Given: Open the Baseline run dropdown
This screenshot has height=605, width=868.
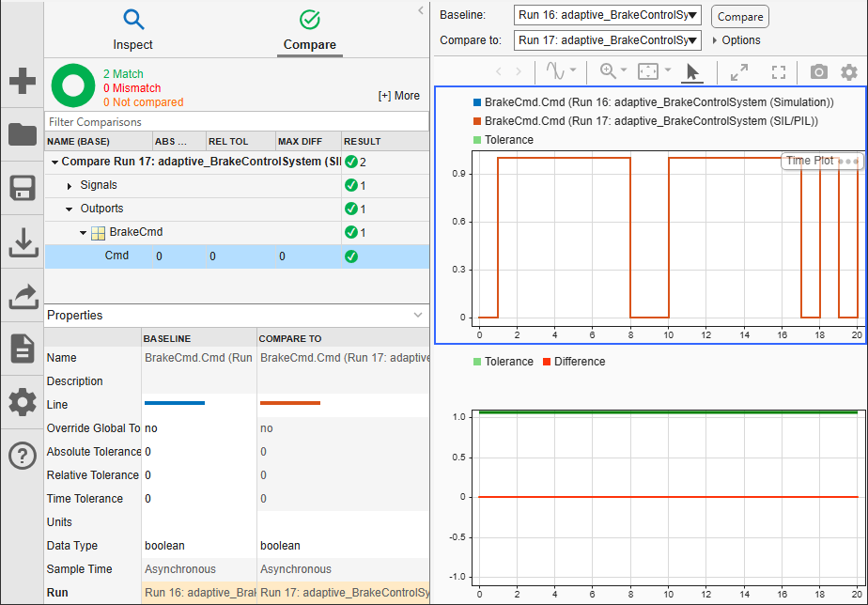Looking at the screenshot, I should (x=607, y=15).
